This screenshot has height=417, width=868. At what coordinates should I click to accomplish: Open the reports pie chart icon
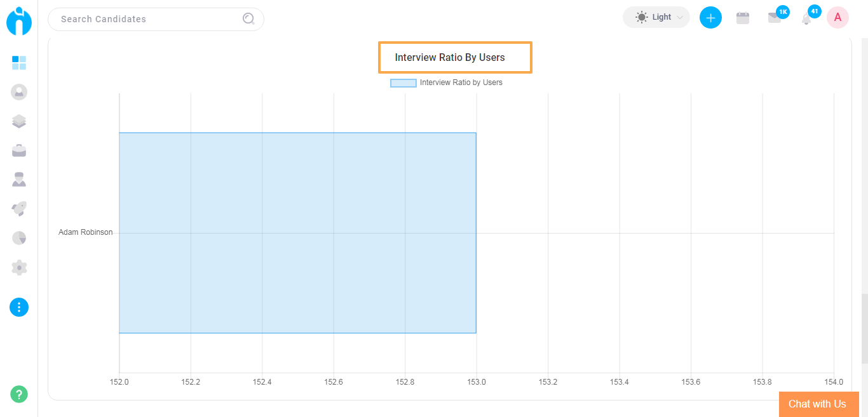click(x=19, y=237)
